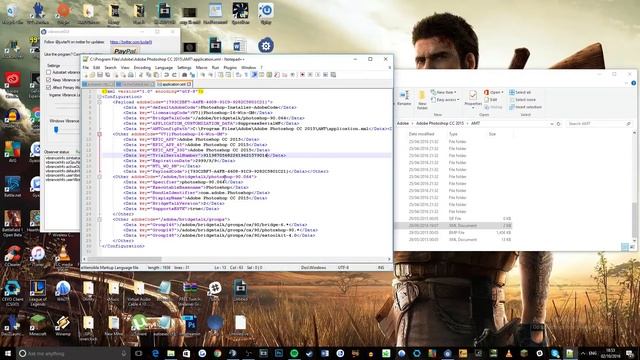Image resolution: width=640 pixels, height=360 pixels.
Task: Collapse fold marker for bridgetalk photoshop node
Action: [99, 177]
